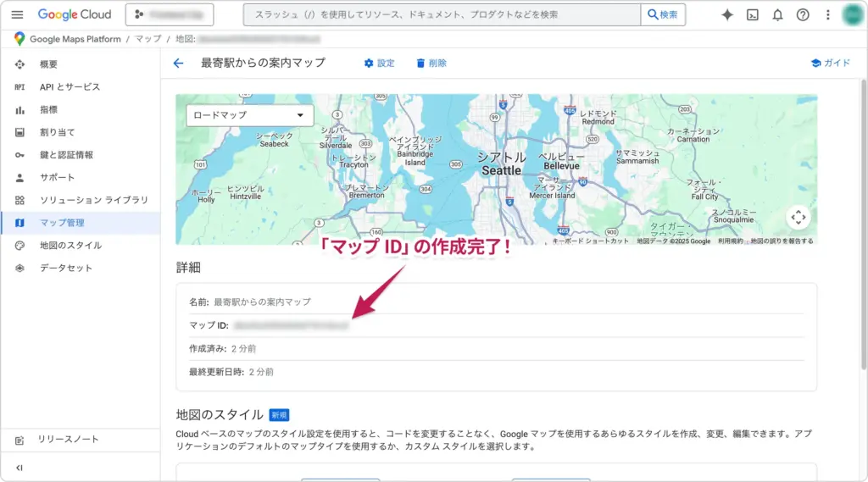The image size is (868, 482).
Task: Click the 新規 badge
Action: (279, 415)
